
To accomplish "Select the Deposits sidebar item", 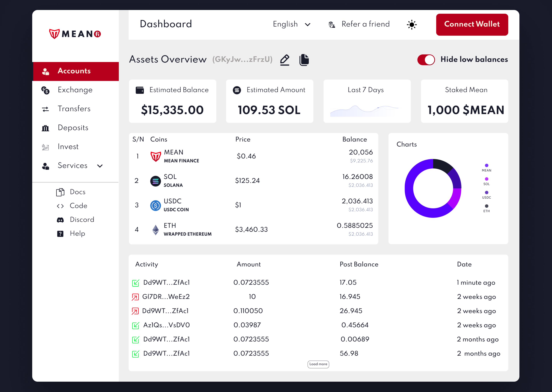I will tap(73, 128).
